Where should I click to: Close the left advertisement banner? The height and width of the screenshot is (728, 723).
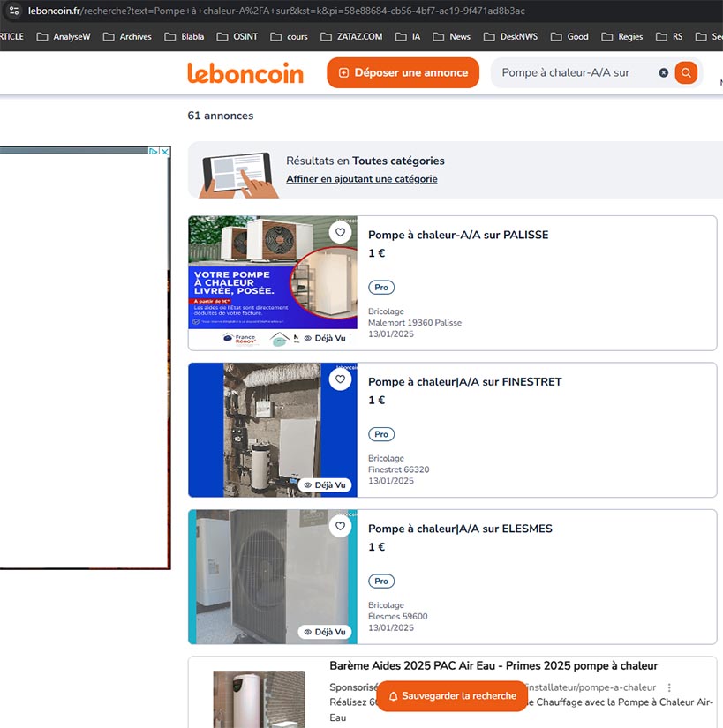(165, 152)
